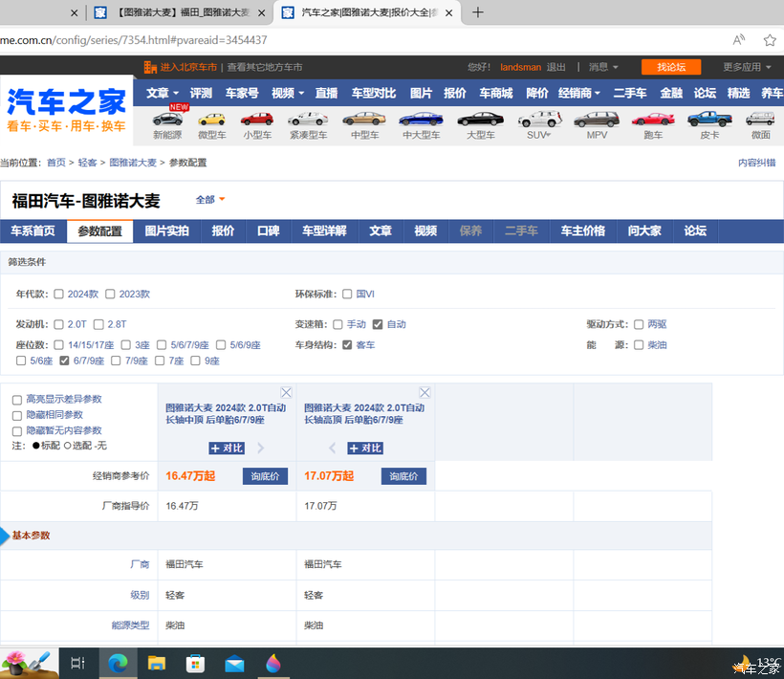Click 询底价 button for the 16.47万 model
The width and height of the screenshot is (784, 679).
tap(265, 476)
